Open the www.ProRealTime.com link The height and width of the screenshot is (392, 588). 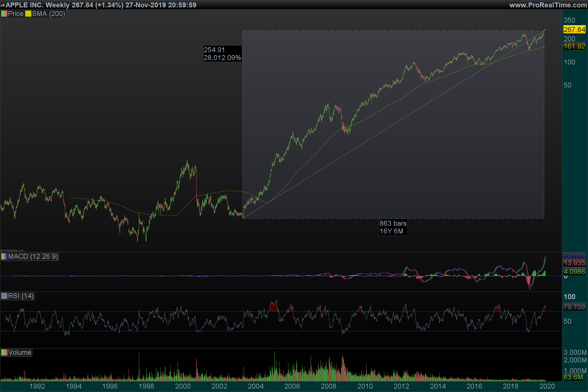pos(548,5)
